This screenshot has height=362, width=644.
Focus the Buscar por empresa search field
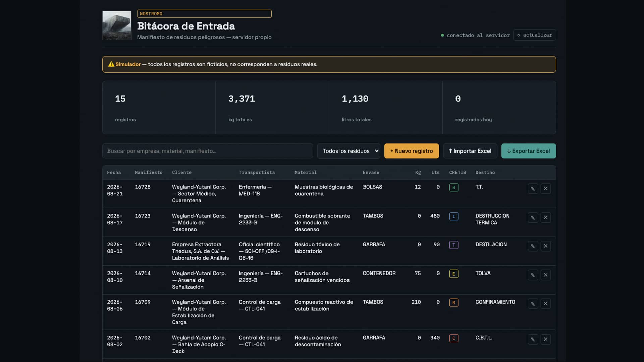(208, 151)
